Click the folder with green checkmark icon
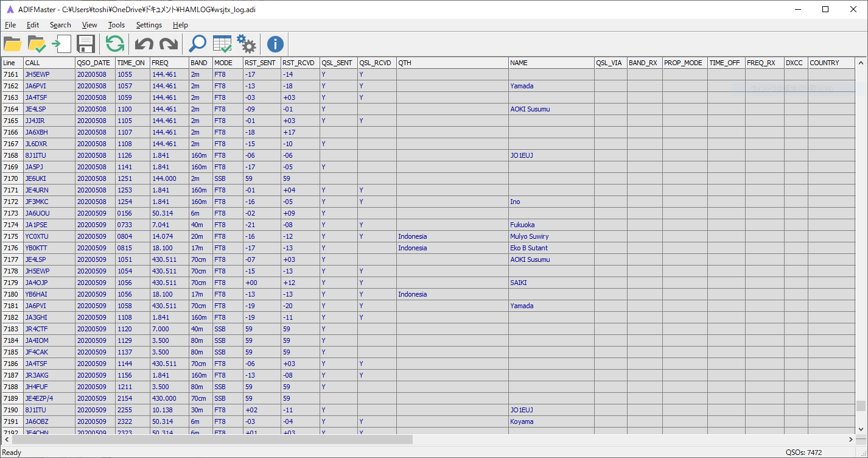 pyautogui.click(x=37, y=44)
